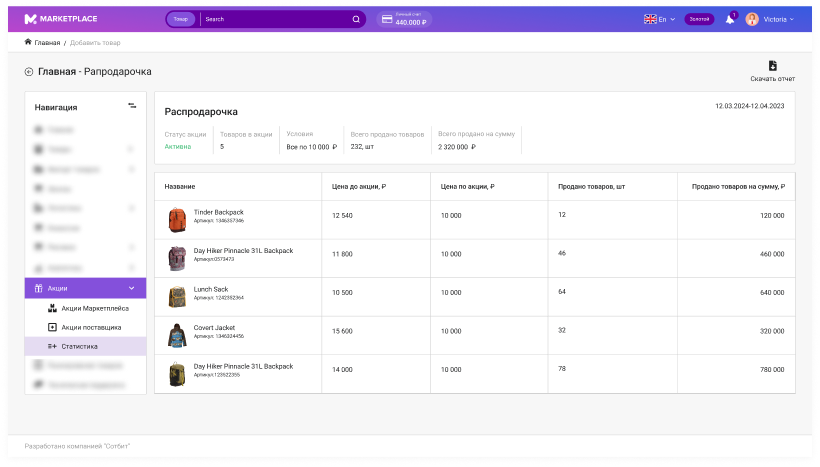820x467 pixels.
Task: Open the Victoria user menu chevron
Action: [792, 19]
